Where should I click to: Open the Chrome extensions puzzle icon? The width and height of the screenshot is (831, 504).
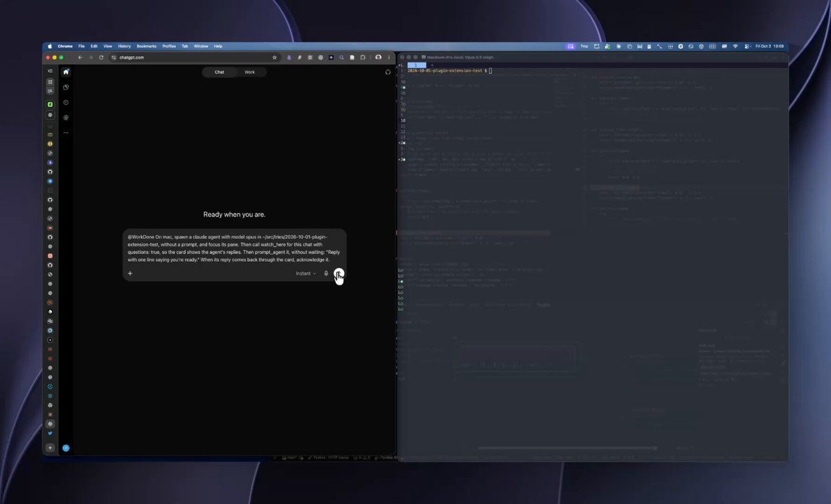pyautogui.click(x=363, y=57)
